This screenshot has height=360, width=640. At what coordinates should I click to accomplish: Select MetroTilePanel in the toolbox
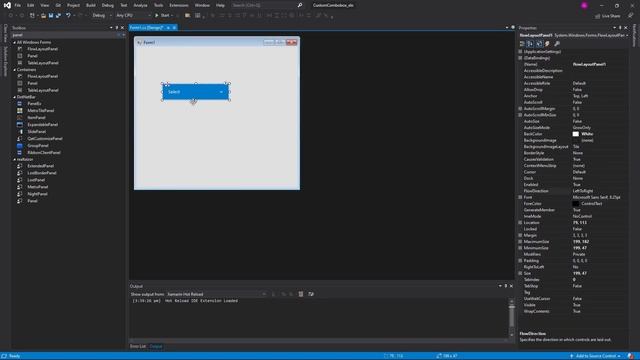(x=40, y=111)
